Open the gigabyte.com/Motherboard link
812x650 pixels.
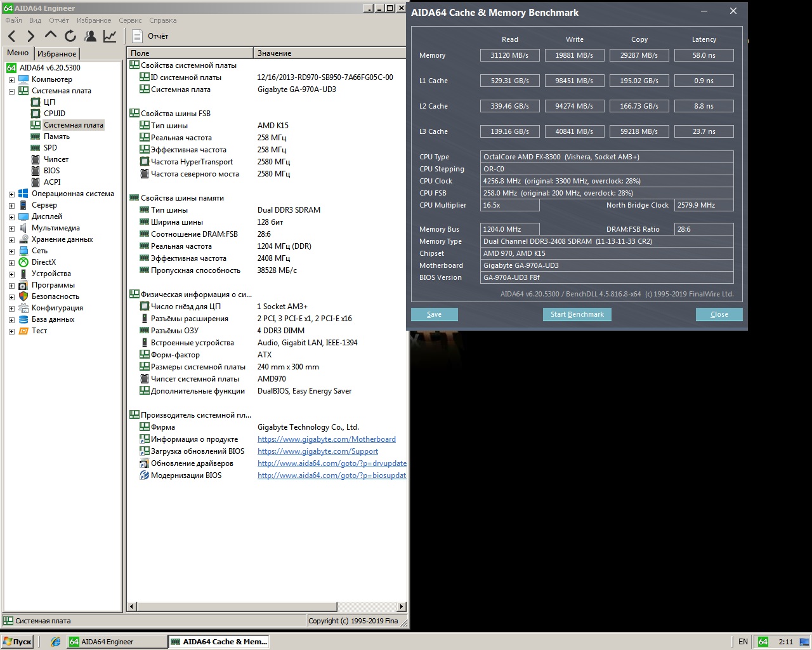click(327, 439)
